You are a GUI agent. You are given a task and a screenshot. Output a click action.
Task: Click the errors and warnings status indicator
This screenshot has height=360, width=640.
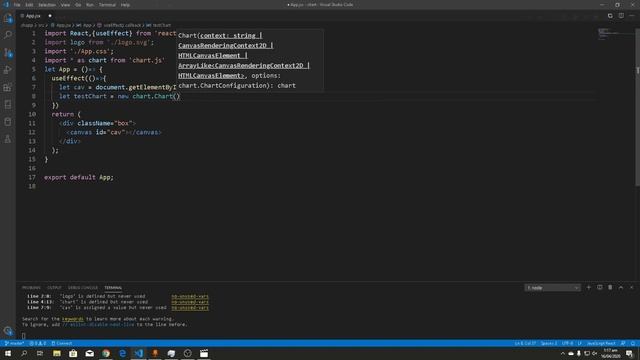pyautogui.click(x=38, y=343)
